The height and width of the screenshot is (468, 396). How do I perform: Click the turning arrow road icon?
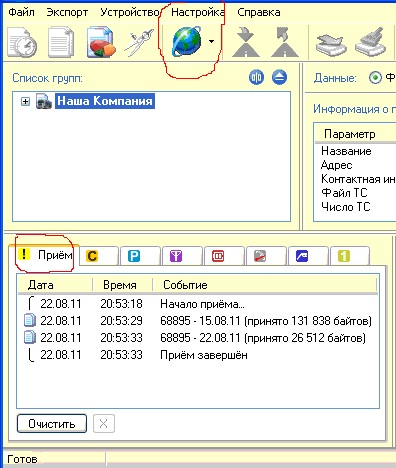285,42
